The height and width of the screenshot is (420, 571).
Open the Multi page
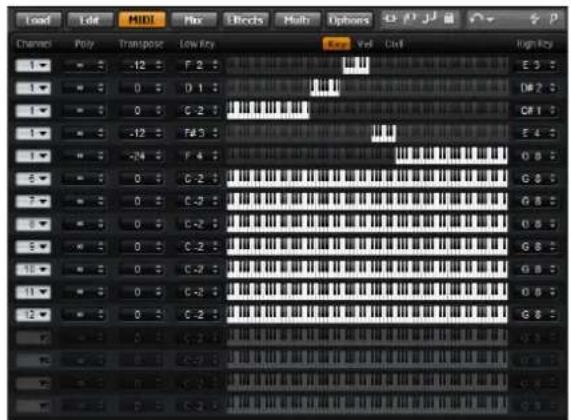tap(298, 20)
